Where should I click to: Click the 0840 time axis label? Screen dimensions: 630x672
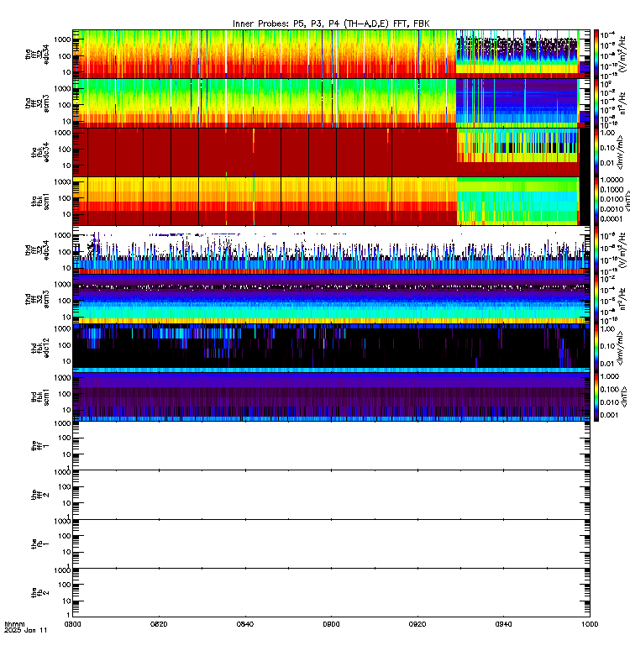(x=245, y=624)
